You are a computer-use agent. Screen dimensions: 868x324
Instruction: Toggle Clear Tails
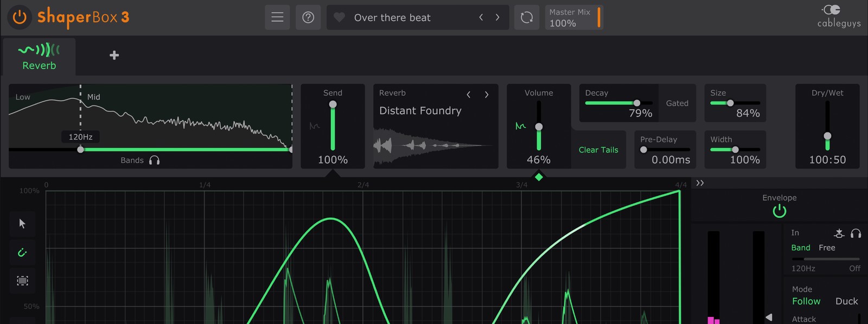(598, 150)
